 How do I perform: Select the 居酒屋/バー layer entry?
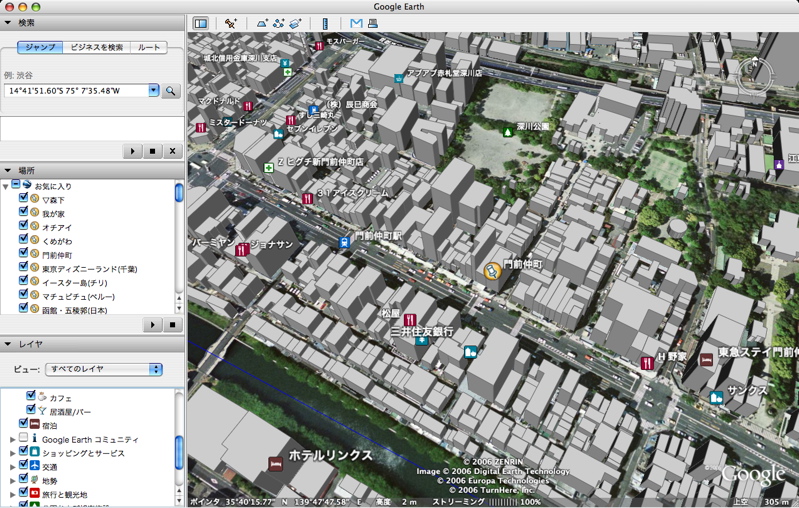(x=70, y=412)
